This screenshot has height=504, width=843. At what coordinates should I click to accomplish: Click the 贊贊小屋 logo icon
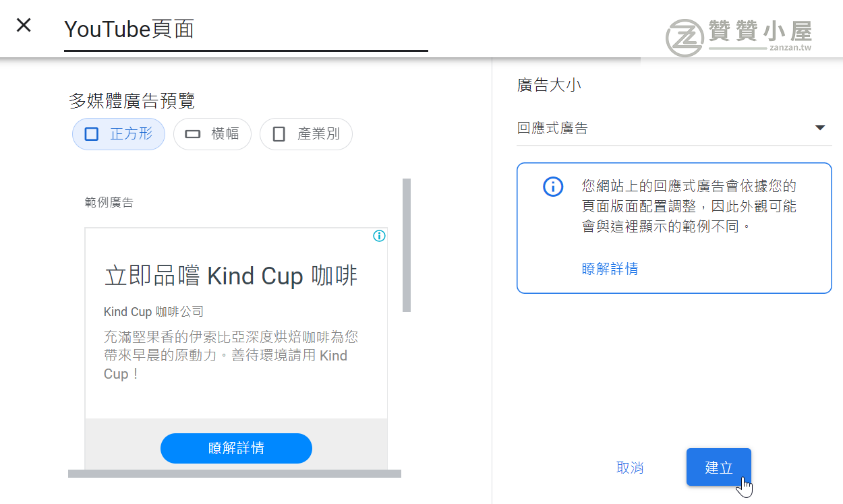click(x=685, y=38)
